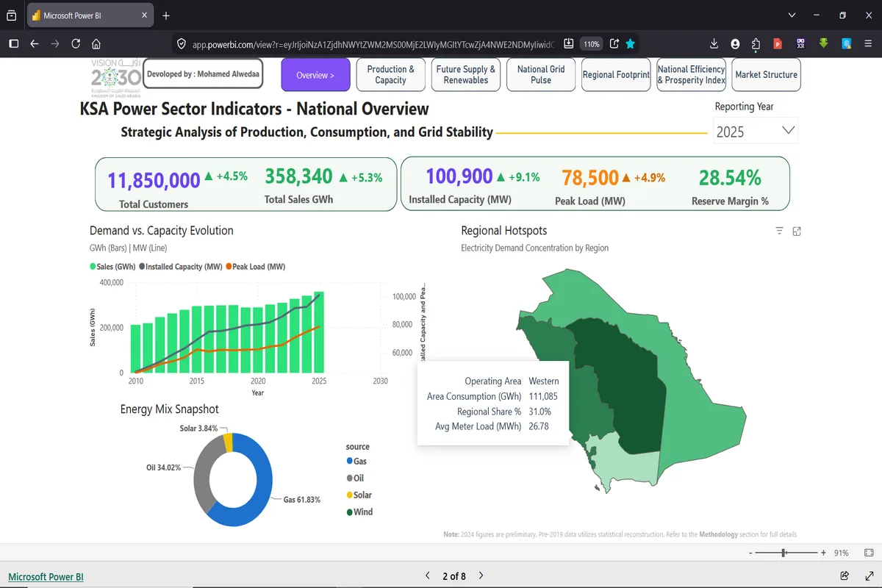Open a new browser tab with the plus
Screen dimensions: 882x588
tap(166, 15)
